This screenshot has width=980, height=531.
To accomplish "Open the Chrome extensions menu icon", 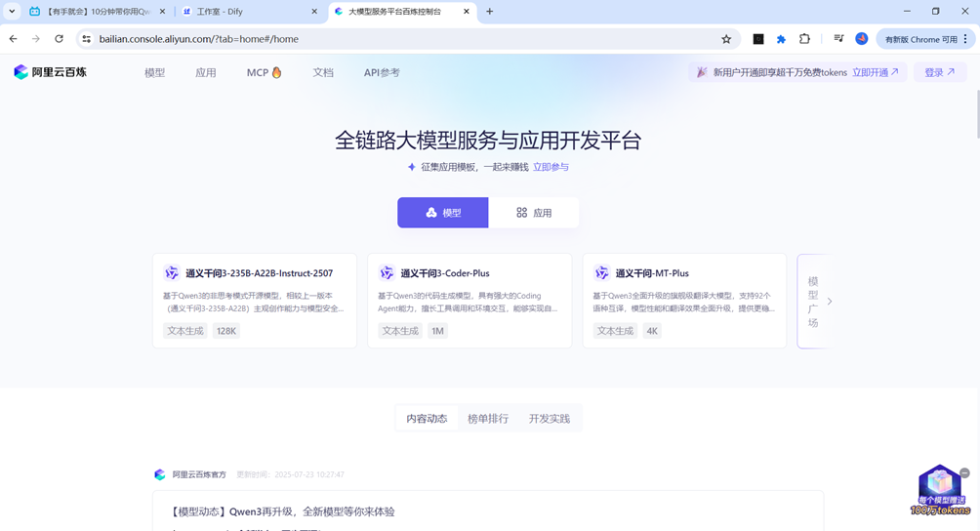I will (x=804, y=39).
